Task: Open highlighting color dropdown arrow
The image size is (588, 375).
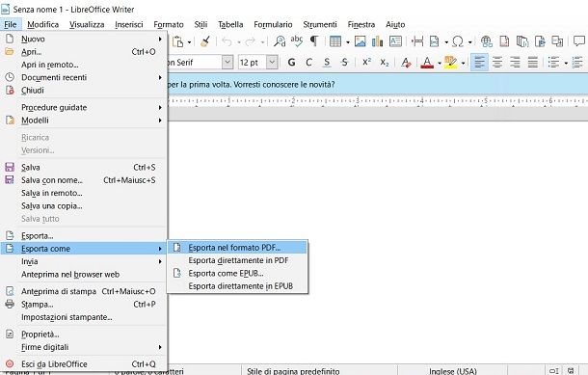Action: (463, 63)
